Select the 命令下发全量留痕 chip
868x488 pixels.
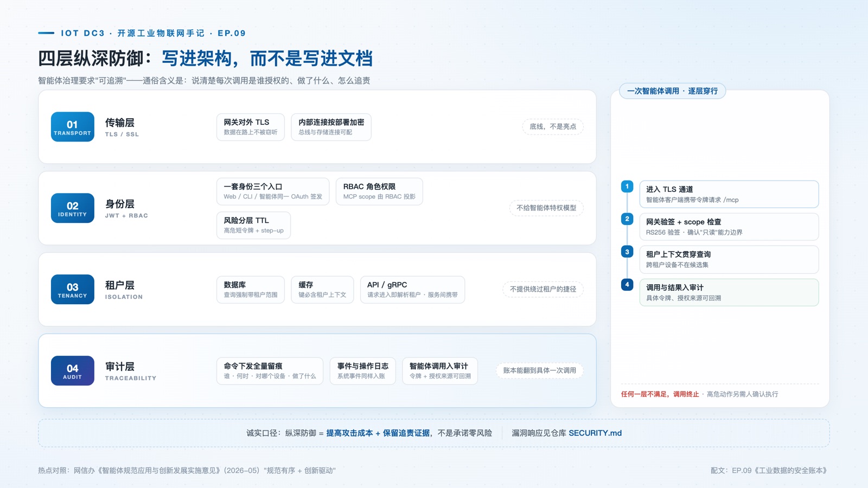point(270,371)
